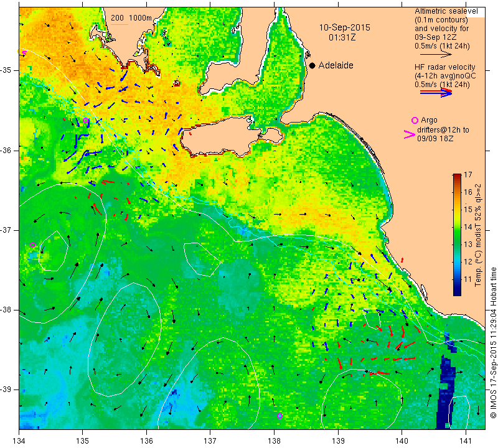Click the 'HF radar velocity' legend heading
Viewport: 498px width, 448px height.
(x=444, y=67)
